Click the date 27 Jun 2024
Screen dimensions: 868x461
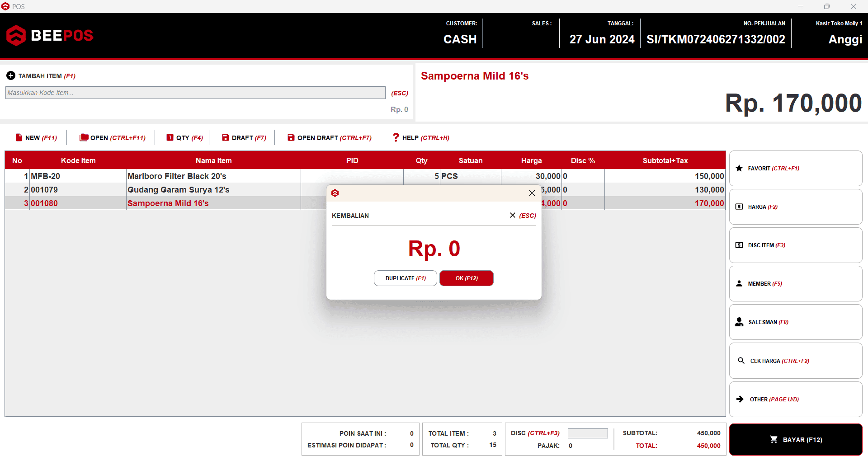coord(602,39)
